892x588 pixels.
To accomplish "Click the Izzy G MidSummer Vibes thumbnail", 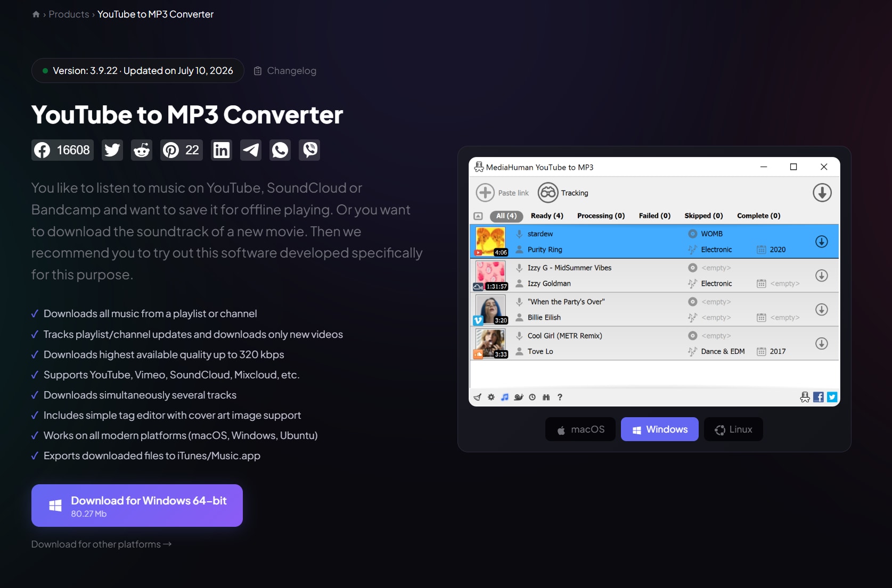I will 490,276.
